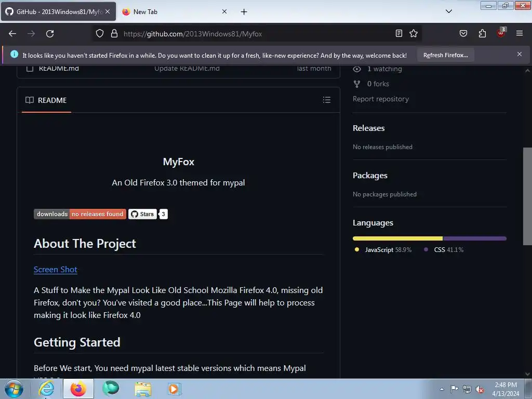Open the Packages heading link
Image resolution: width=532 pixels, height=399 pixels.
370,176
